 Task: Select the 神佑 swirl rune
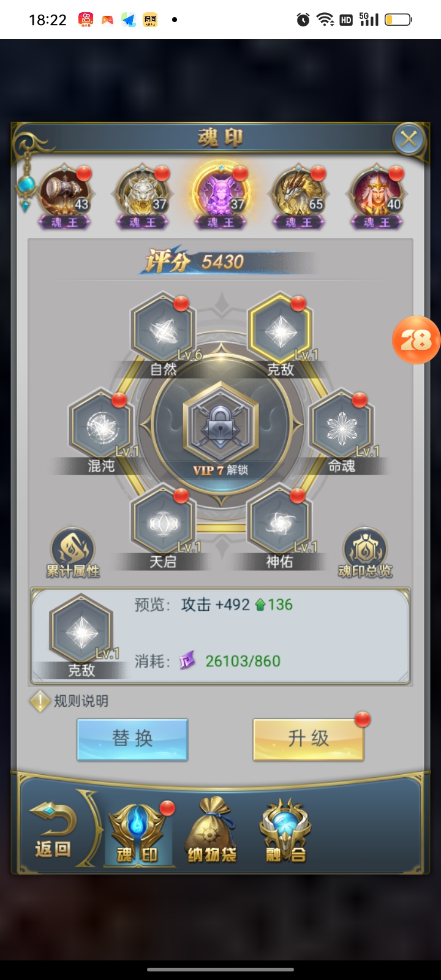point(280,524)
